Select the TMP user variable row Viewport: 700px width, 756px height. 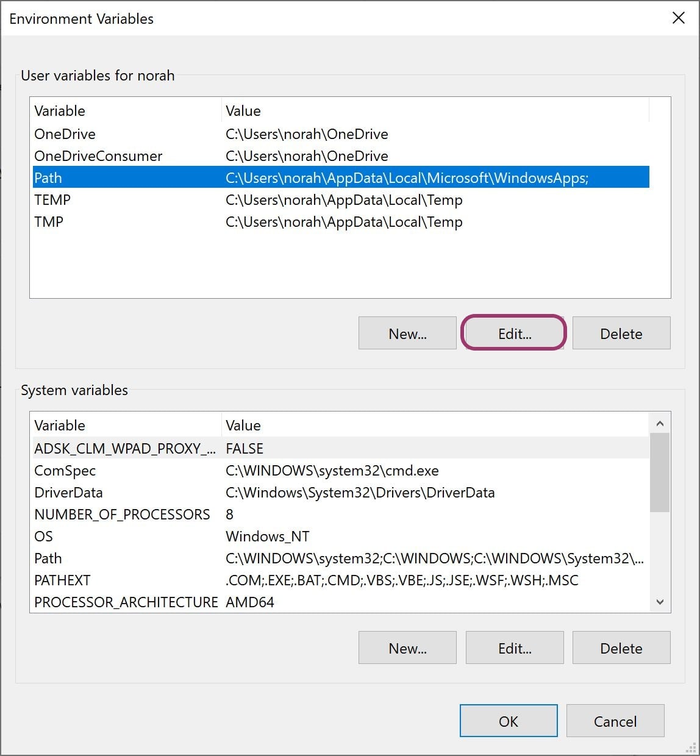(x=341, y=221)
